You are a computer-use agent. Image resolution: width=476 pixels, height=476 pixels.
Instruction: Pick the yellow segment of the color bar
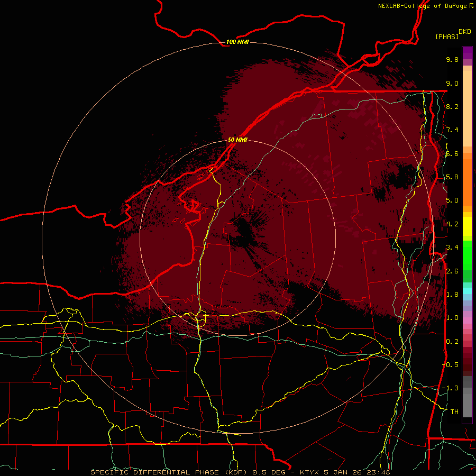(x=467, y=226)
